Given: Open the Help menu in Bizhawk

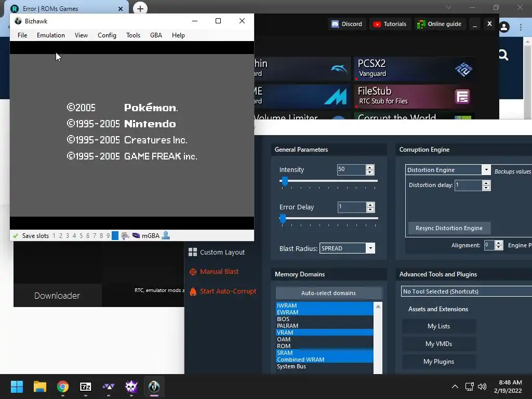Looking at the screenshot, I should (178, 35).
